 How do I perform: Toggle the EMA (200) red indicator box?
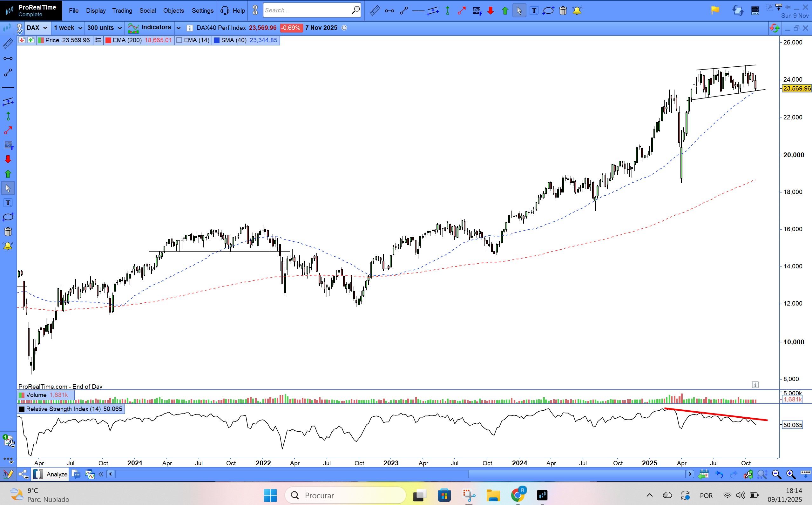[108, 40]
